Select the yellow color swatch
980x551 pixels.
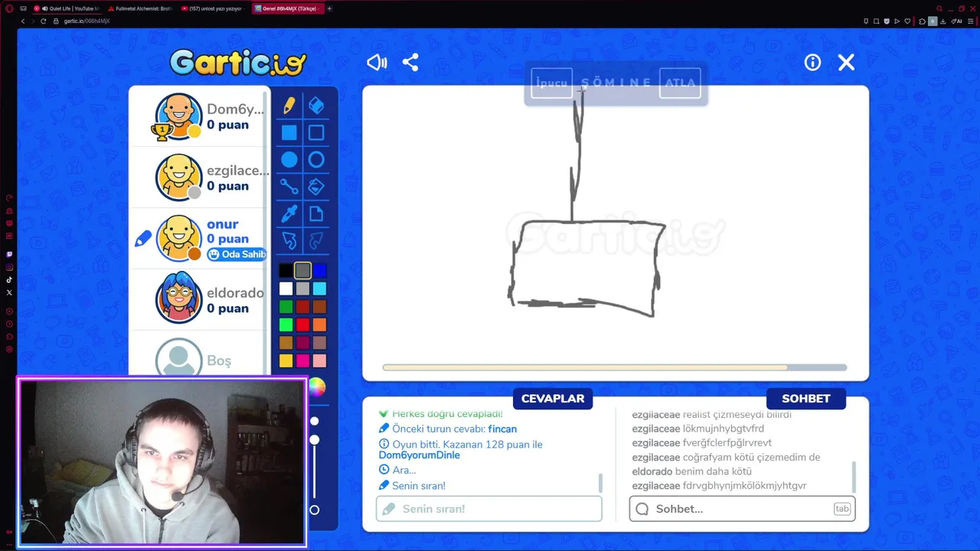(286, 360)
